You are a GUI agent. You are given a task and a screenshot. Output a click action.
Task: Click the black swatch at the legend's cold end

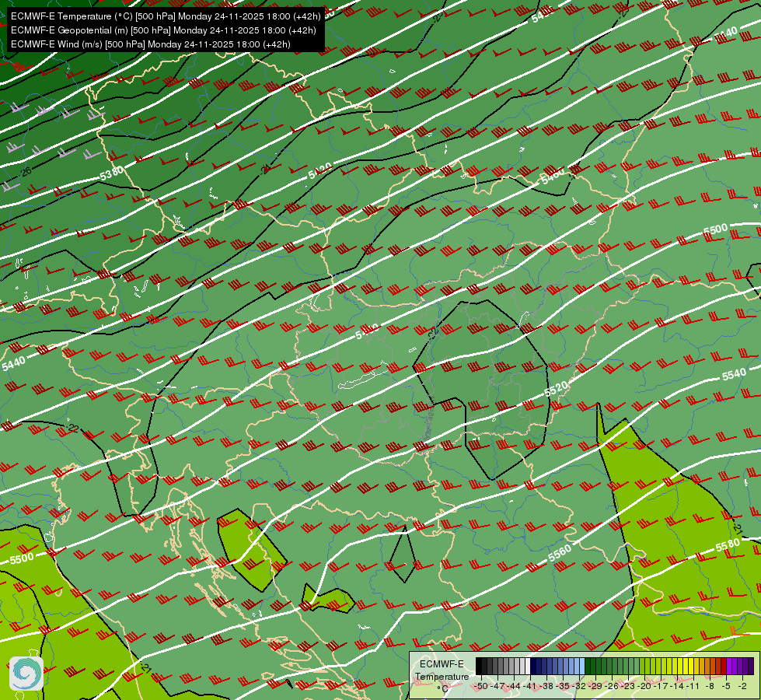pos(479,666)
